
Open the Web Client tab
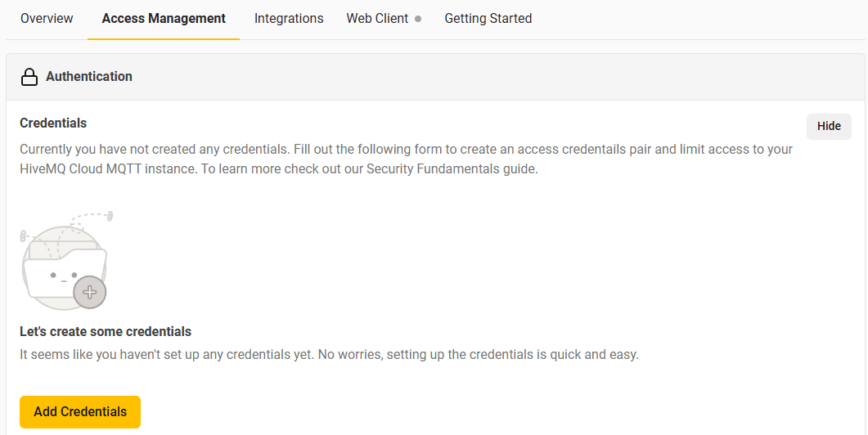377,18
